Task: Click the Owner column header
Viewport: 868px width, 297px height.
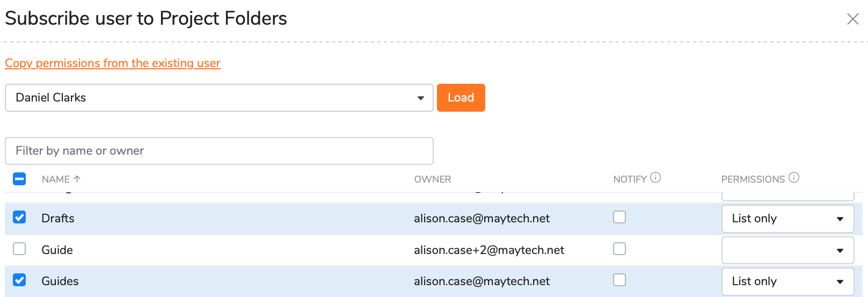Action: click(x=433, y=179)
